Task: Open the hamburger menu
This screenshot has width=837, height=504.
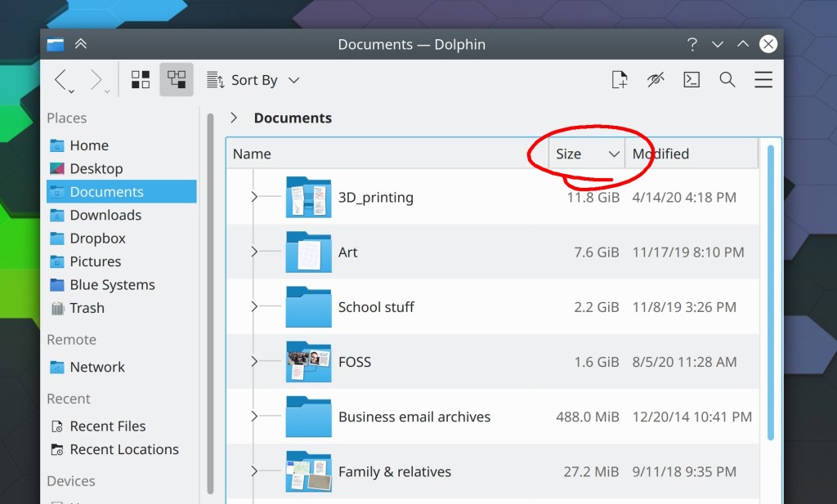Action: tap(763, 79)
